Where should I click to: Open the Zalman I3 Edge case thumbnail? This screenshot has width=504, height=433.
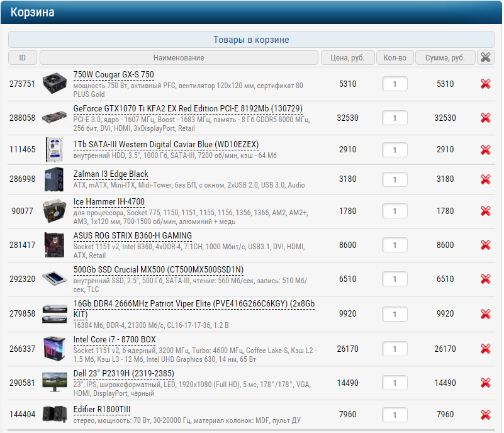pos(54,179)
